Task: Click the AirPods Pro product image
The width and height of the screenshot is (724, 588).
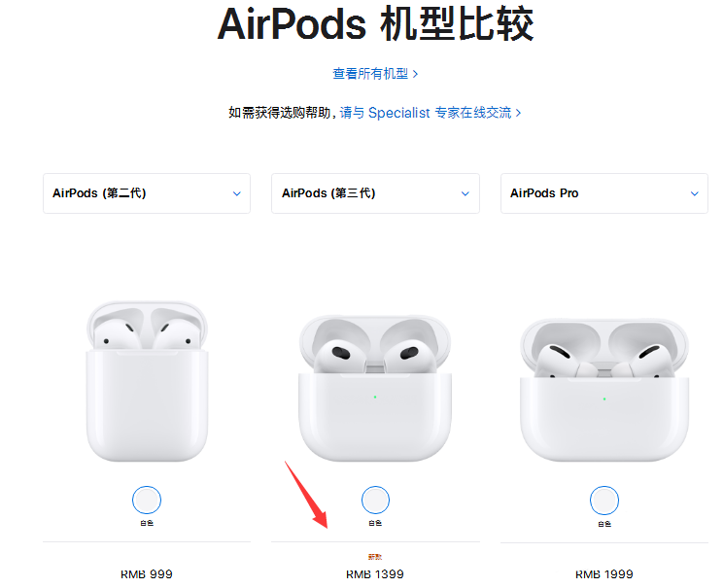Action: point(604,390)
